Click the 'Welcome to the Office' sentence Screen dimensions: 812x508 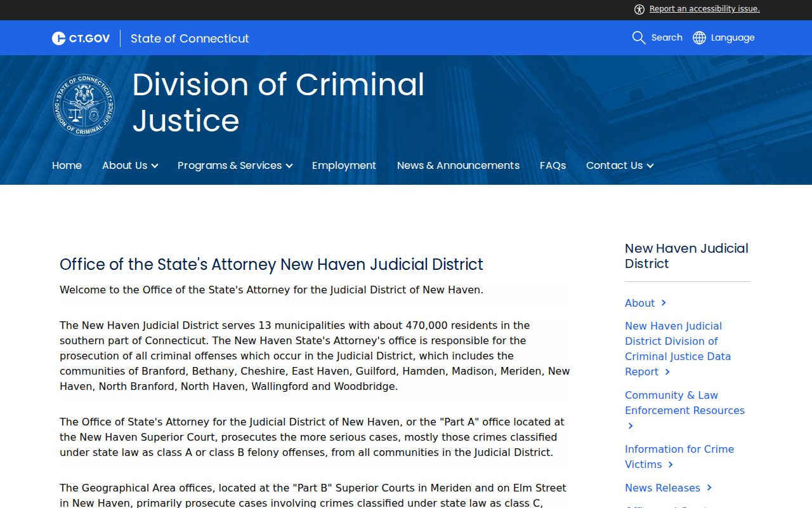click(272, 290)
